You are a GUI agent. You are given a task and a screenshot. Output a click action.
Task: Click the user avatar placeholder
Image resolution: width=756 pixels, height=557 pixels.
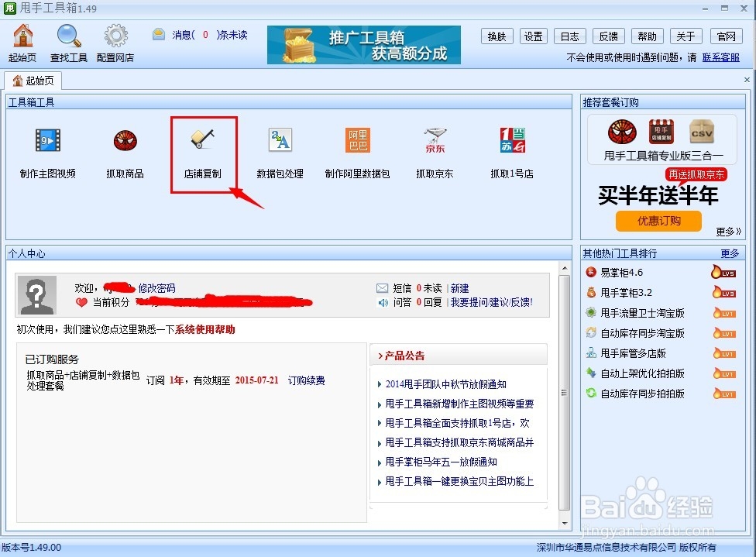tap(36, 295)
